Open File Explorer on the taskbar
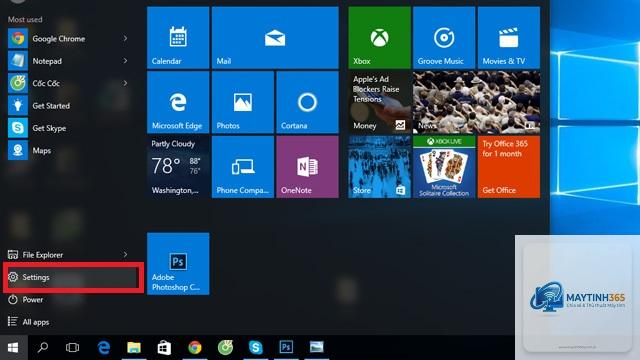The width and height of the screenshot is (640, 360). pos(134,348)
